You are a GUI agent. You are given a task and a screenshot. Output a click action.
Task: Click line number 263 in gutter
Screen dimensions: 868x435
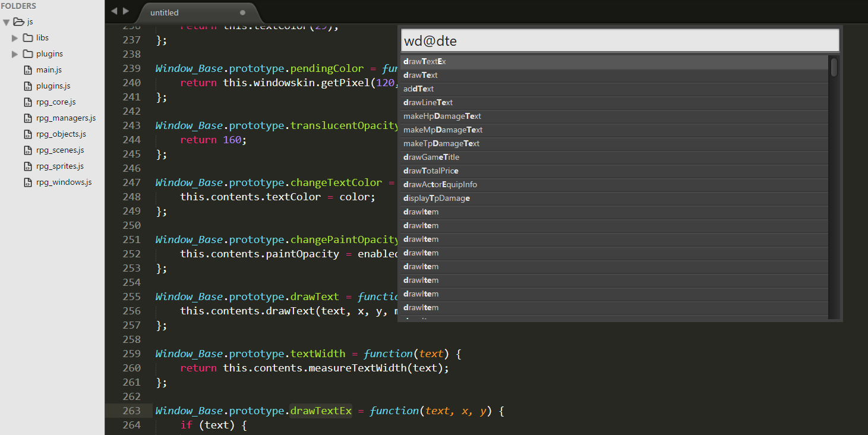[x=131, y=411]
